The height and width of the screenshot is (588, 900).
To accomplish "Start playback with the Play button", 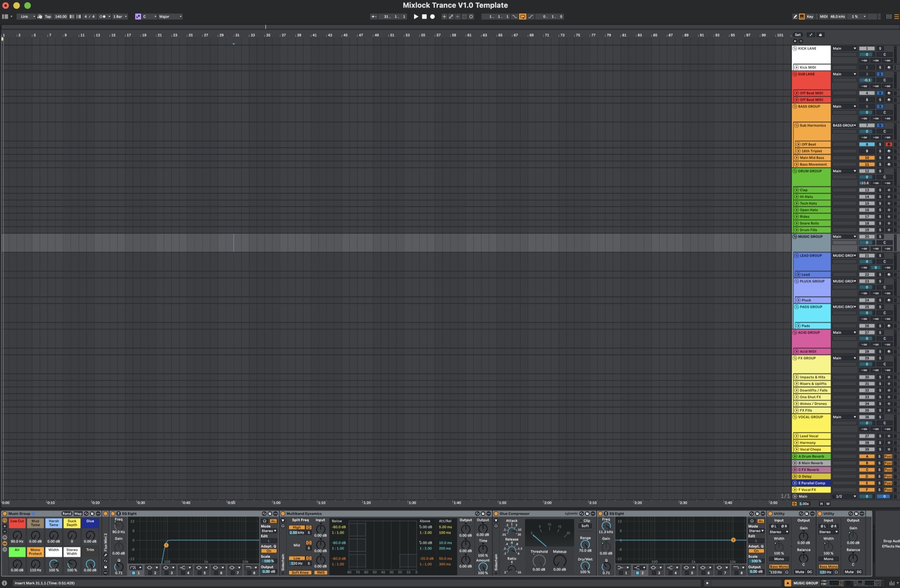I will (x=416, y=16).
